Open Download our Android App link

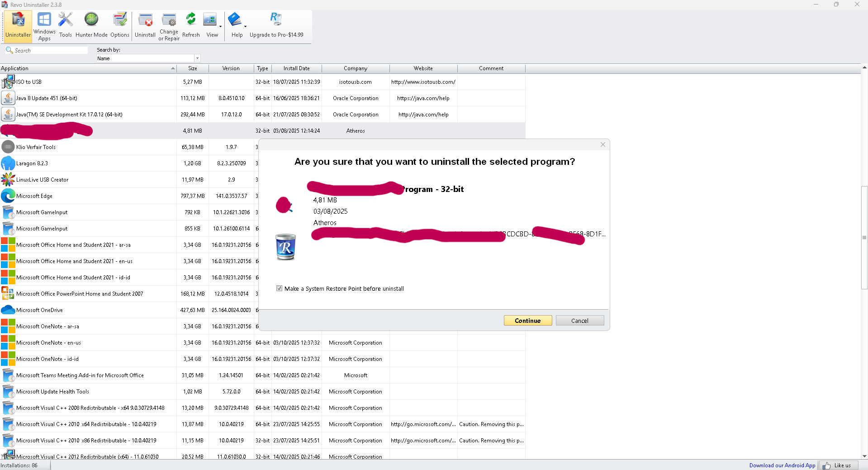click(782, 465)
